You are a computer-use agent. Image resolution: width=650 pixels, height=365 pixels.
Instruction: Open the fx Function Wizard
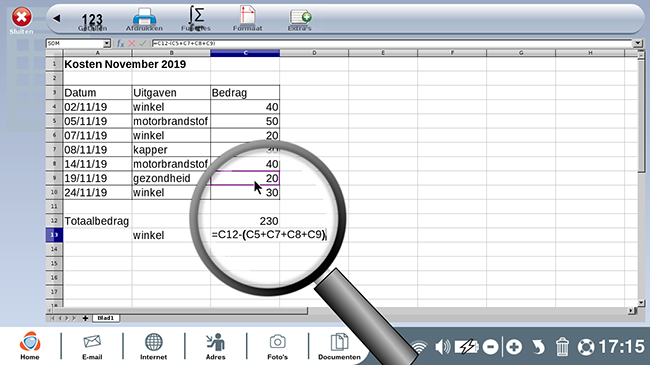[120, 43]
